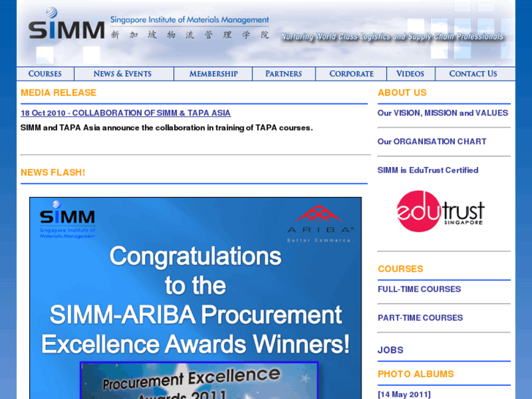Click the MEDIA RELEASE heading
This screenshot has height=399, width=532.
59,93
